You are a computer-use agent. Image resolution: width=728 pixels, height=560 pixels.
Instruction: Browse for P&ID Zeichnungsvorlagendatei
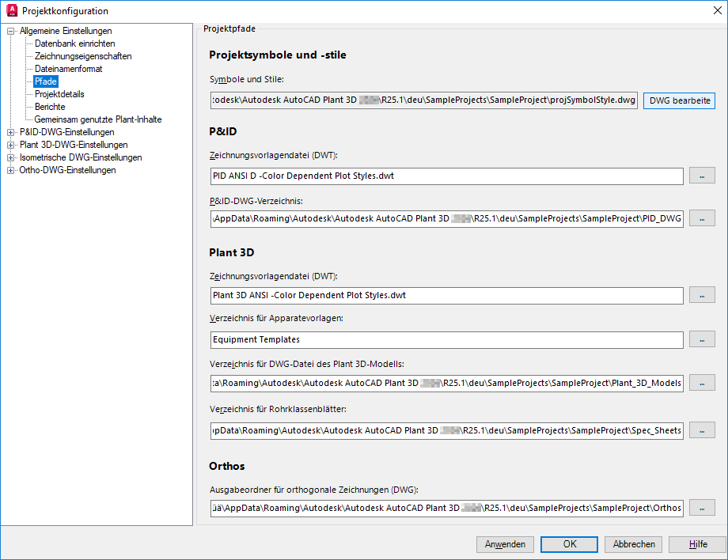[x=702, y=176]
